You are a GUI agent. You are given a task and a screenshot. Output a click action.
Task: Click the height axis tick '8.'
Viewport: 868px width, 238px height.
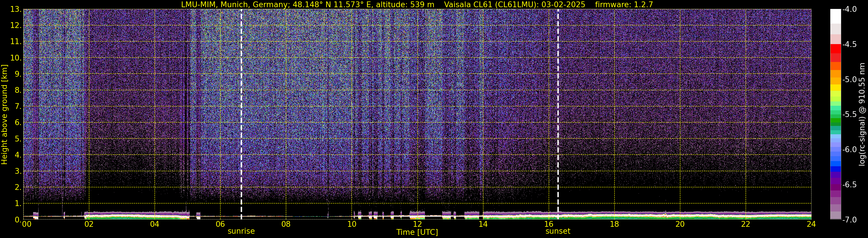pyautogui.click(x=18, y=90)
